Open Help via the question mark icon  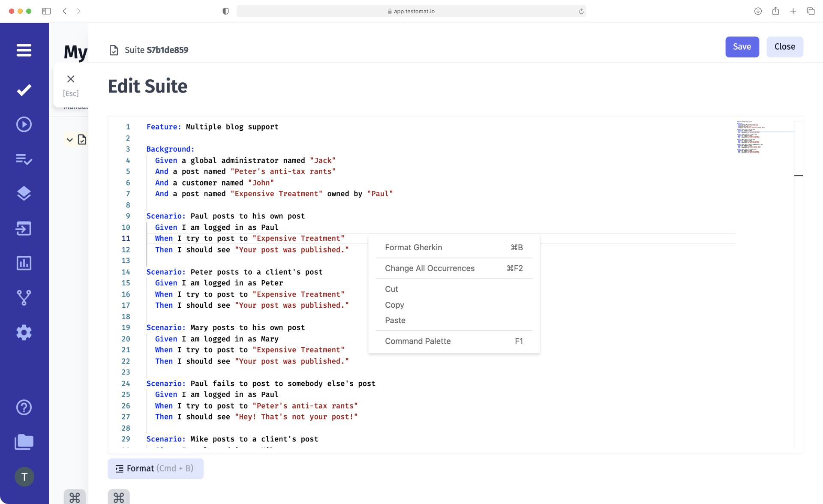click(x=24, y=407)
